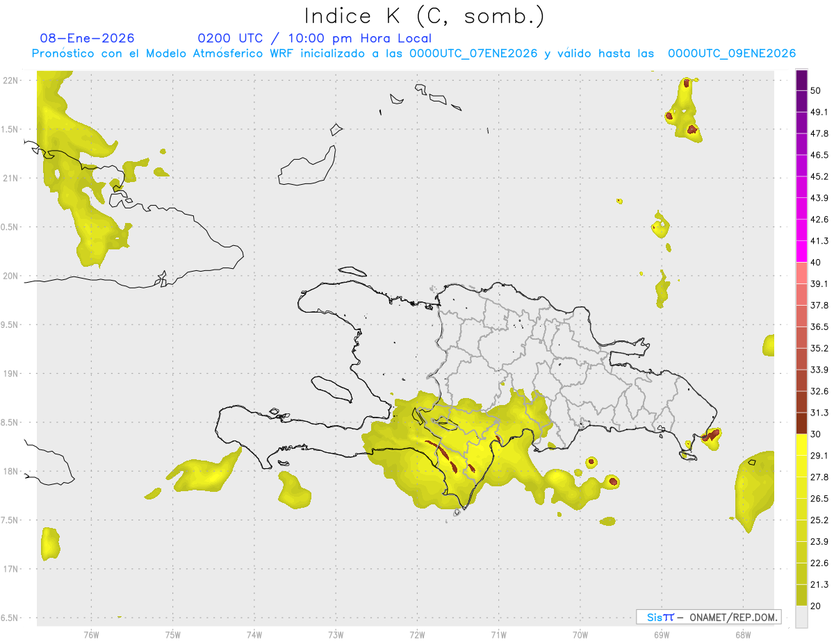834x644 pixels.
Task: Click the colorbar value '22.6'
Action: 819,563
